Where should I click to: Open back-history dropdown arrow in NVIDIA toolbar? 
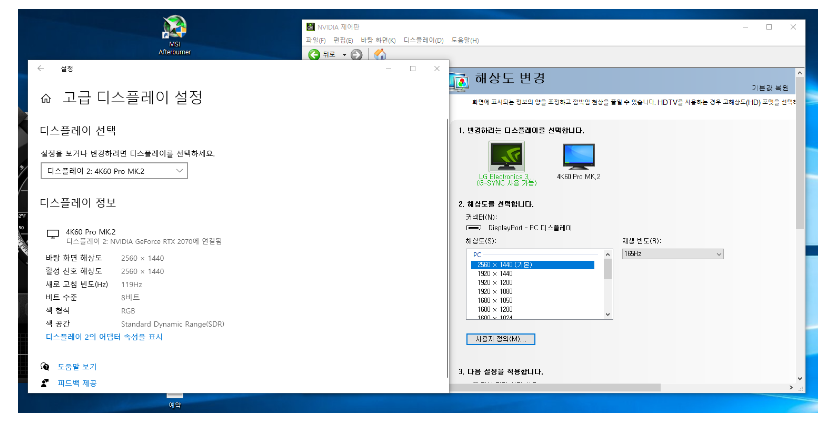344,54
